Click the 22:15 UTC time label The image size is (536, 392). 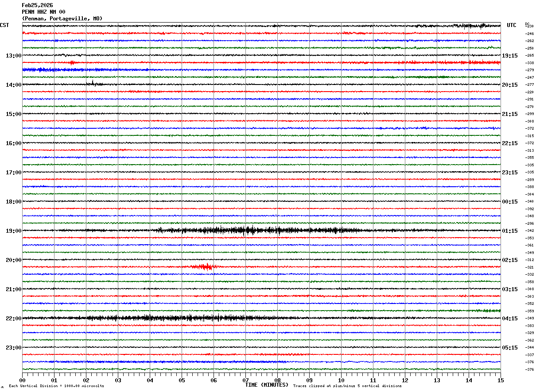pyautogui.click(x=510, y=143)
